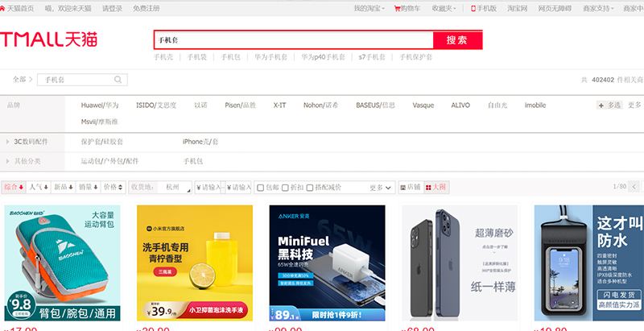Click the shopping cart icon

coord(397,8)
